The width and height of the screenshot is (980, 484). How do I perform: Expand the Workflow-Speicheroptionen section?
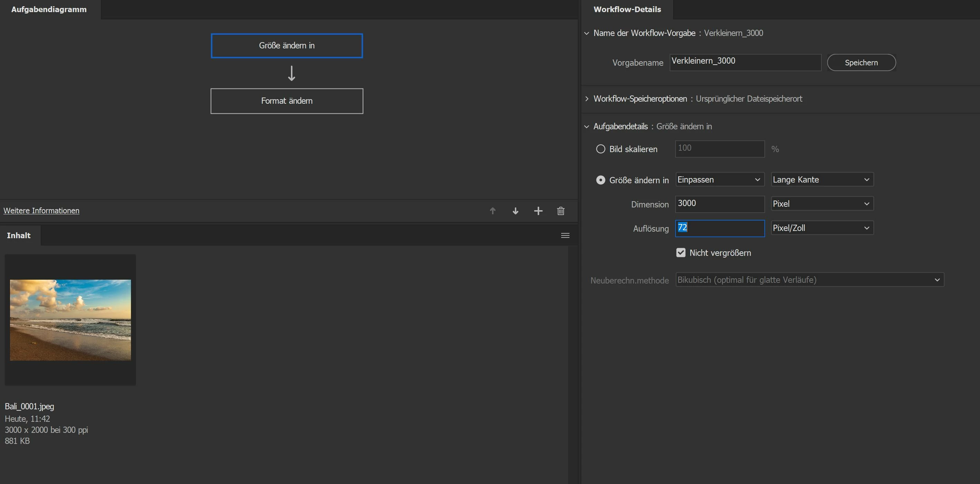587,99
